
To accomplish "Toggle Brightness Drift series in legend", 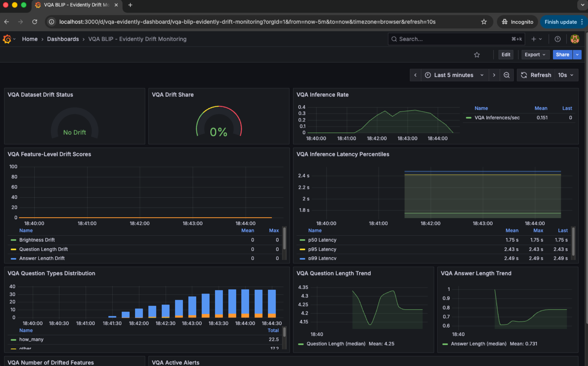I will coord(37,240).
